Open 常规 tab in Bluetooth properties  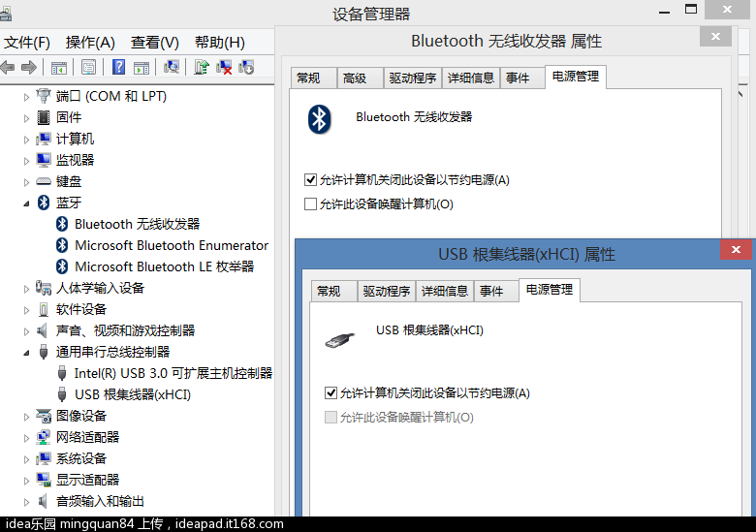313,78
